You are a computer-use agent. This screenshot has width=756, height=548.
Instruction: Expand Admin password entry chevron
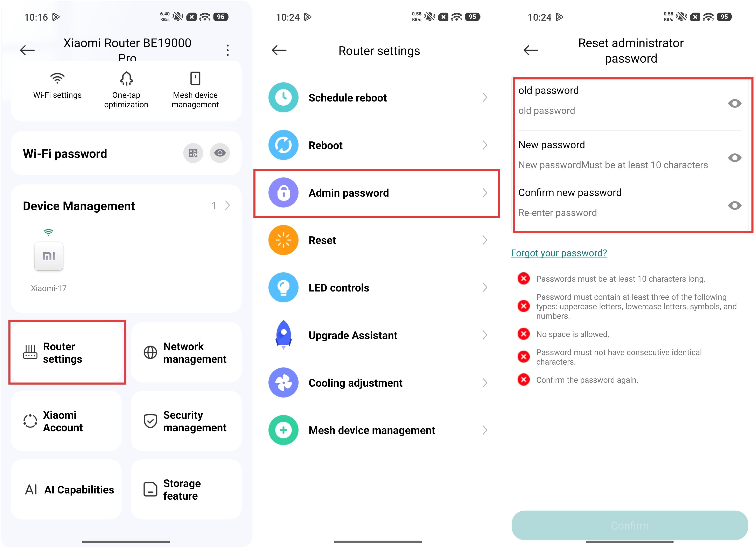[x=485, y=193]
